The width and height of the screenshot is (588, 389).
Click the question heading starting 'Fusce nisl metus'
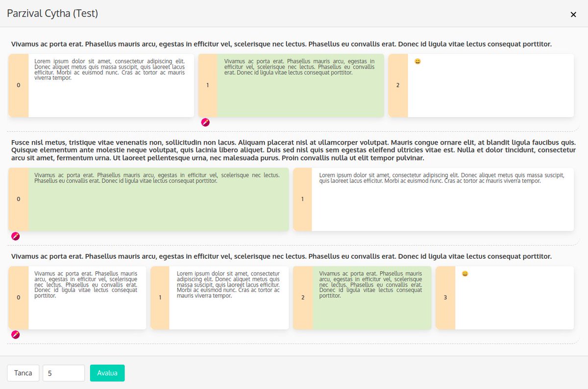(294, 150)
